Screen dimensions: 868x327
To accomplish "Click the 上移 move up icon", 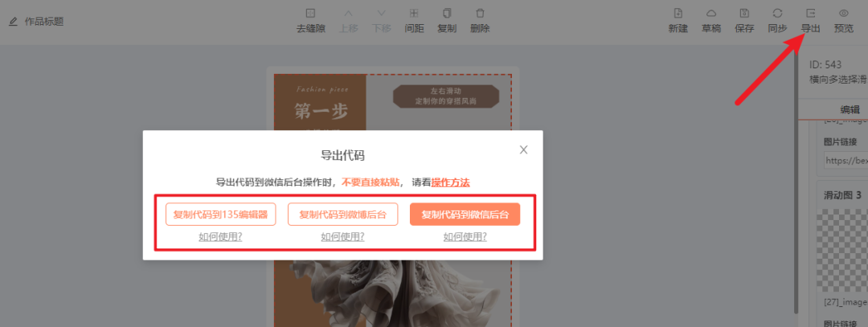I will coord(348,13).
